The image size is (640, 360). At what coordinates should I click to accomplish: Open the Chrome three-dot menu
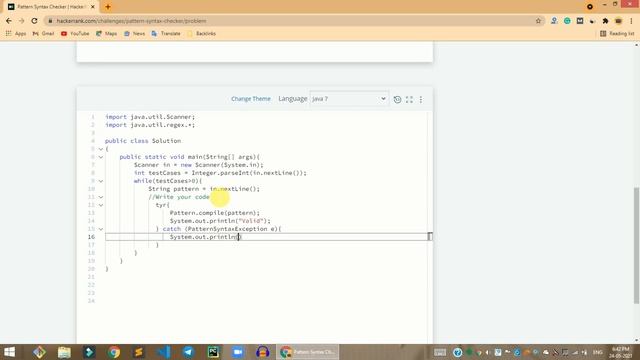[631, 21]
